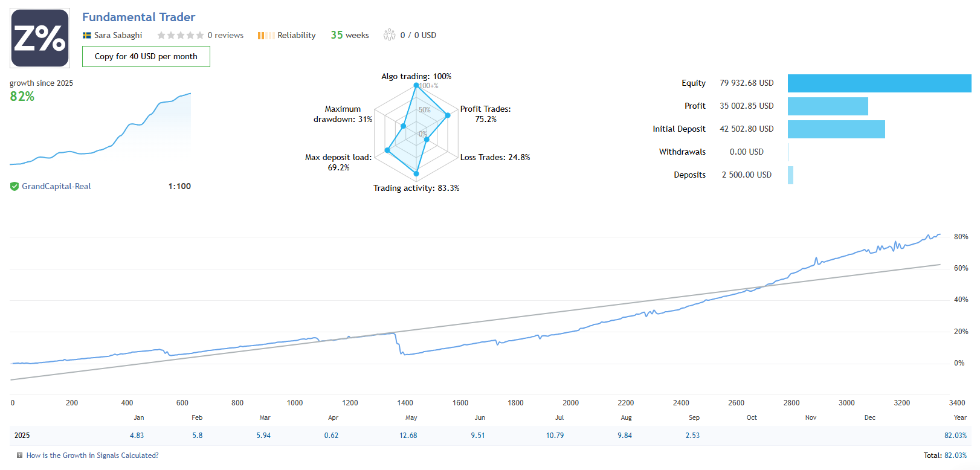This screenshot has width=980, height=470.
Task: Click the small icon beside the growth help link
Action: 19,456
